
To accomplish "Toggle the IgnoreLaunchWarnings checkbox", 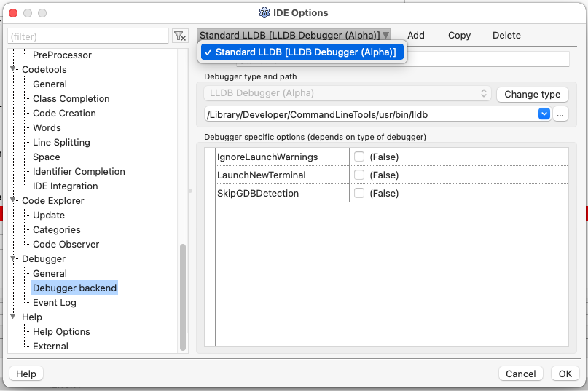I will (359, 157).
